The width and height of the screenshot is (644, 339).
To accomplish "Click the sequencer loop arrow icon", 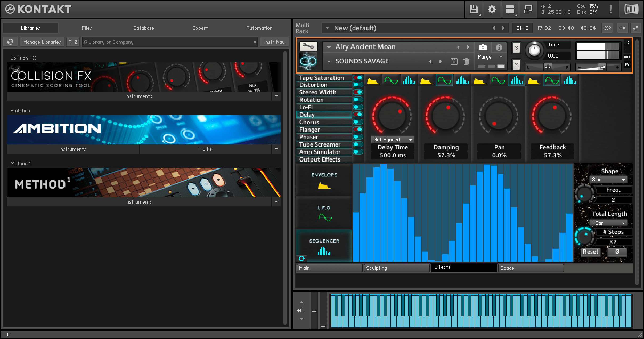I will pos(301,258).
